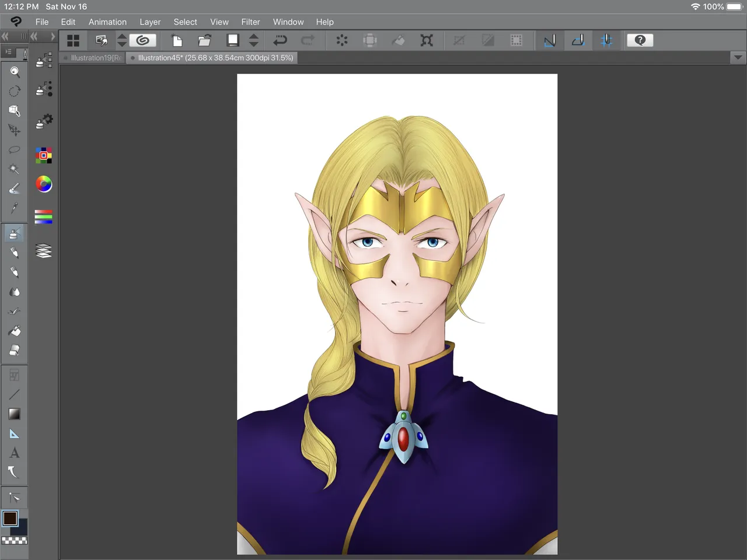Select the Auto select magic wand
Image resolution: width=747 pixels, height=560 pixels.
coord(15,169)
